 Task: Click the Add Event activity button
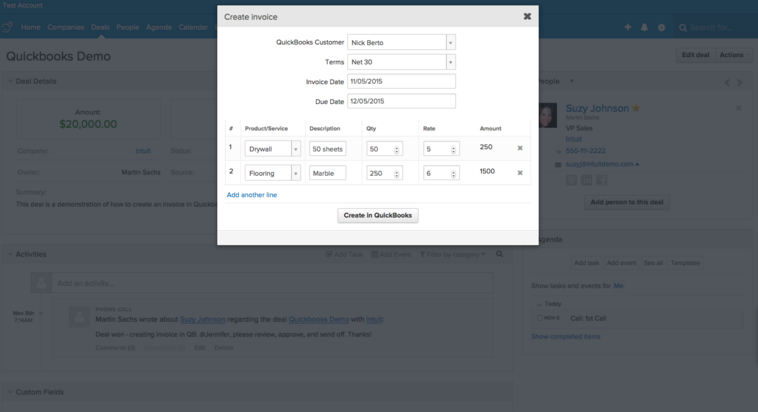coord(391,254)
